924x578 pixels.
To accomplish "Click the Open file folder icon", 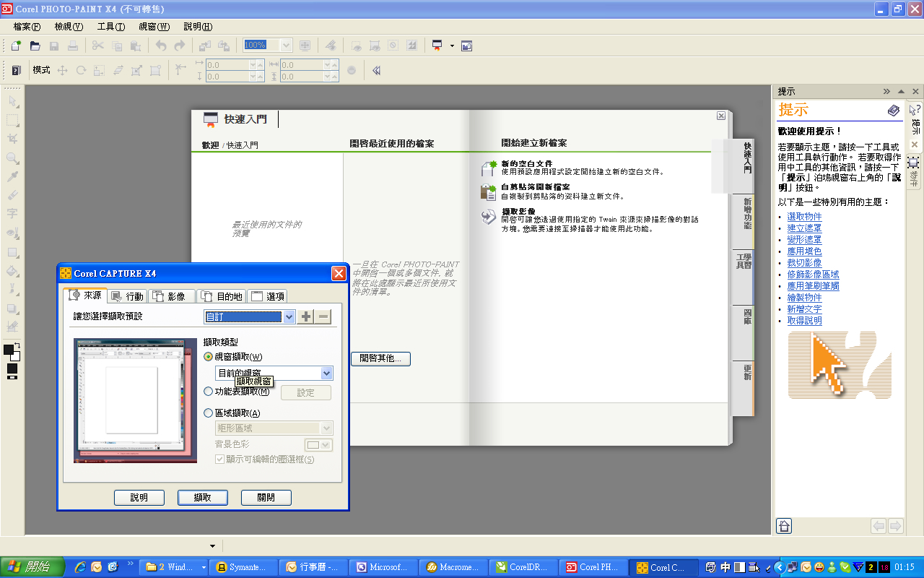I will pos(35,46).
